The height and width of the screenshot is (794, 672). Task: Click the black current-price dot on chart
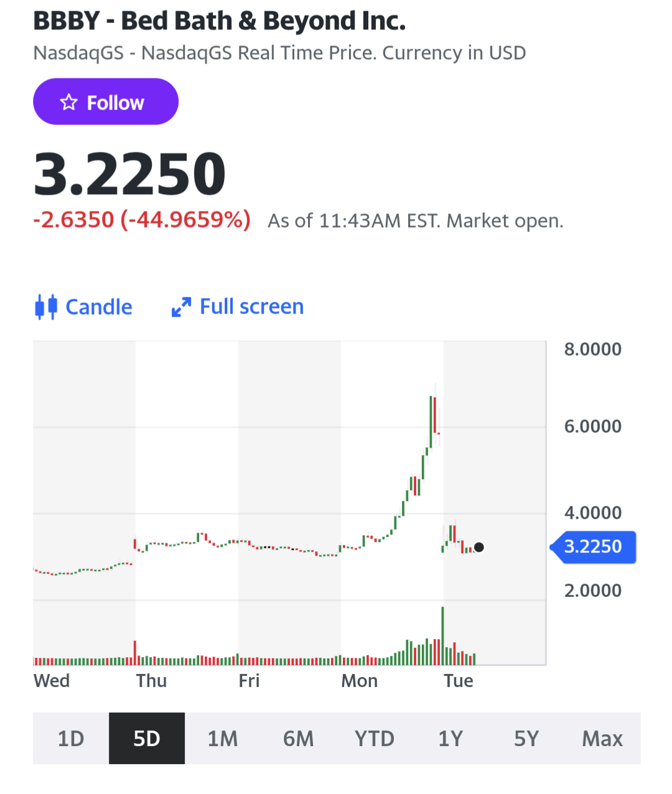(478, 548)
